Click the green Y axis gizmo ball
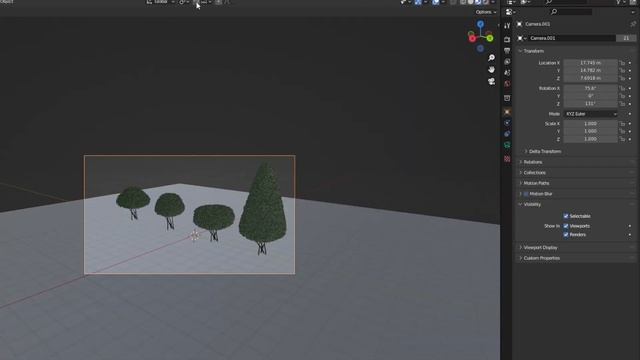 (x=490, y=38)
